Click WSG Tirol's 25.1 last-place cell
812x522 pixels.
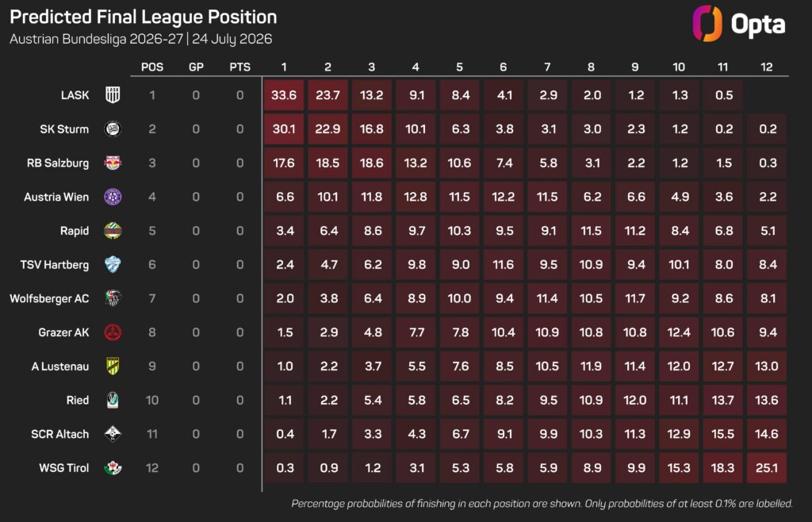pos(767,467)
